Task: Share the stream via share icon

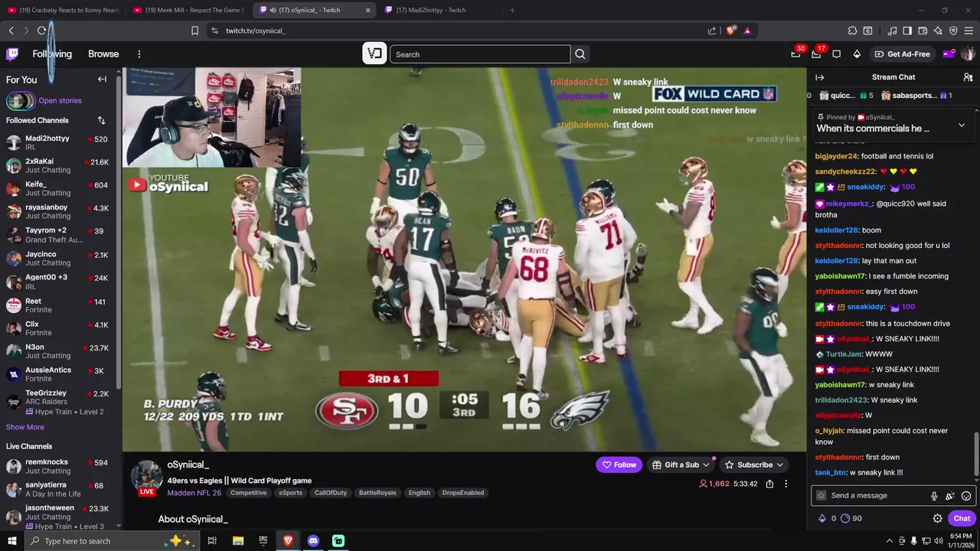Action: coord(769,484)
